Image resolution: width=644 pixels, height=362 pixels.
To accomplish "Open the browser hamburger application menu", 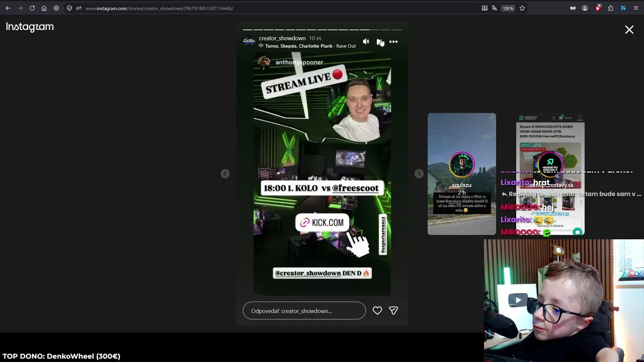I will point(636,8).
